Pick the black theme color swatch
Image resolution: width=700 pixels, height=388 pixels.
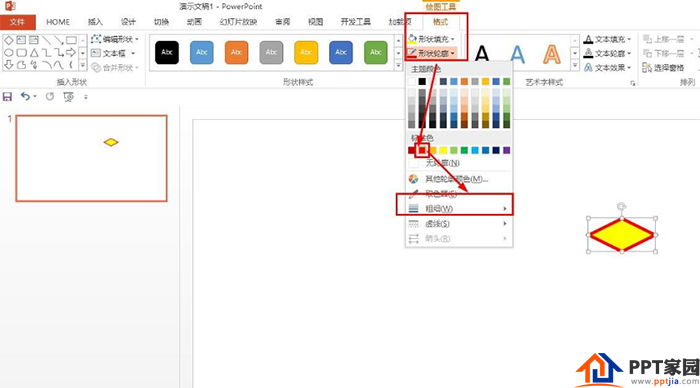[422, 81]
